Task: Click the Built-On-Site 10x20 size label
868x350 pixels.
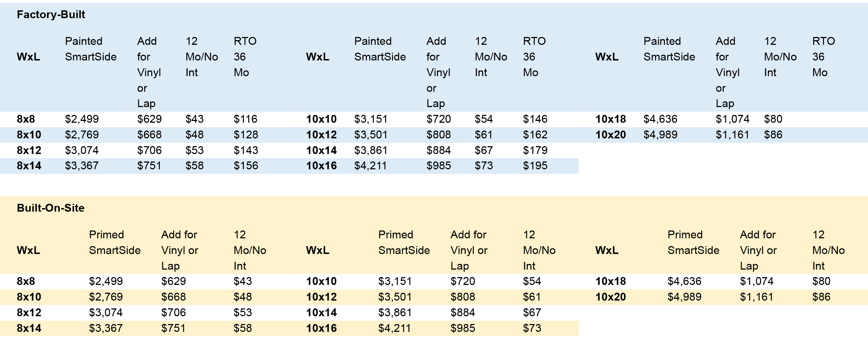Action: (x=611, y=297)
